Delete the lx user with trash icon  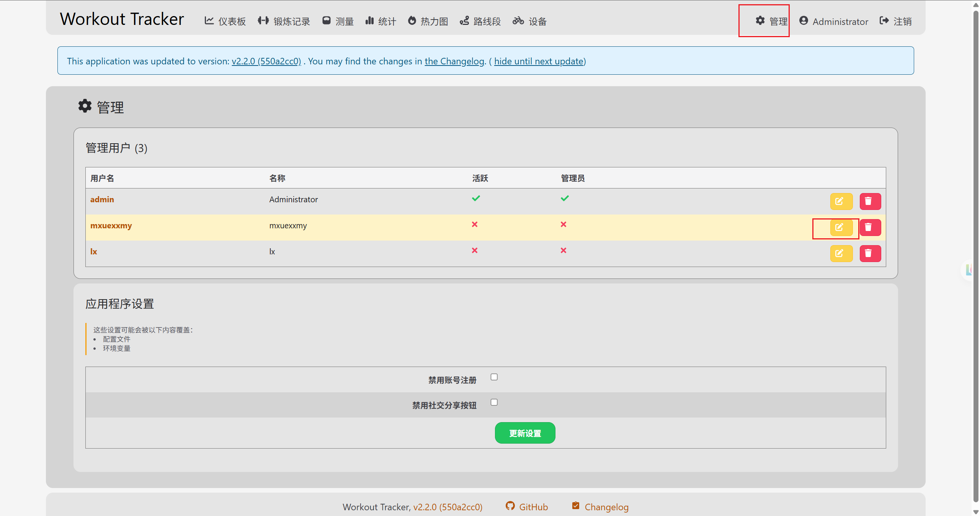pyautogui.click(x=870, y=253)
